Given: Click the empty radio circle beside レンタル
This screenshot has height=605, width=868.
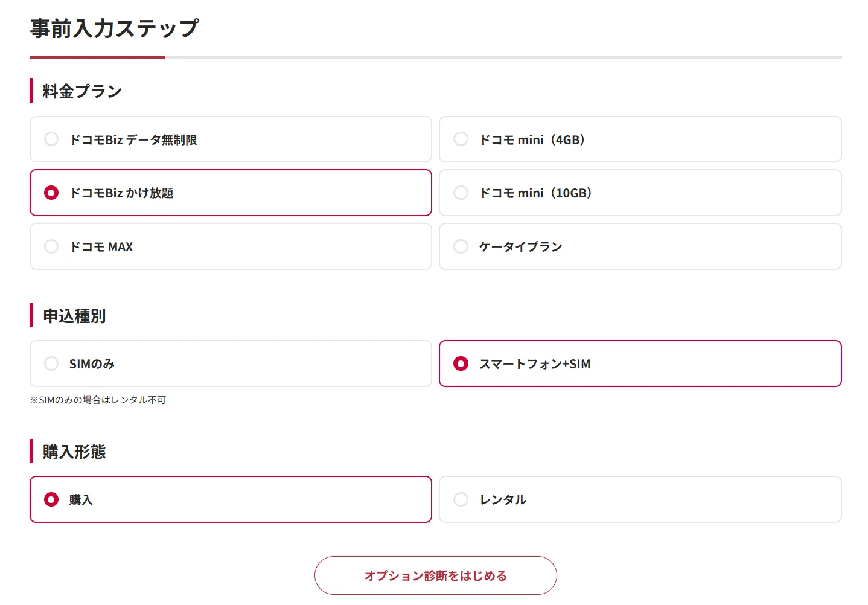Looking at the screenshot, I should pos(461,499).
